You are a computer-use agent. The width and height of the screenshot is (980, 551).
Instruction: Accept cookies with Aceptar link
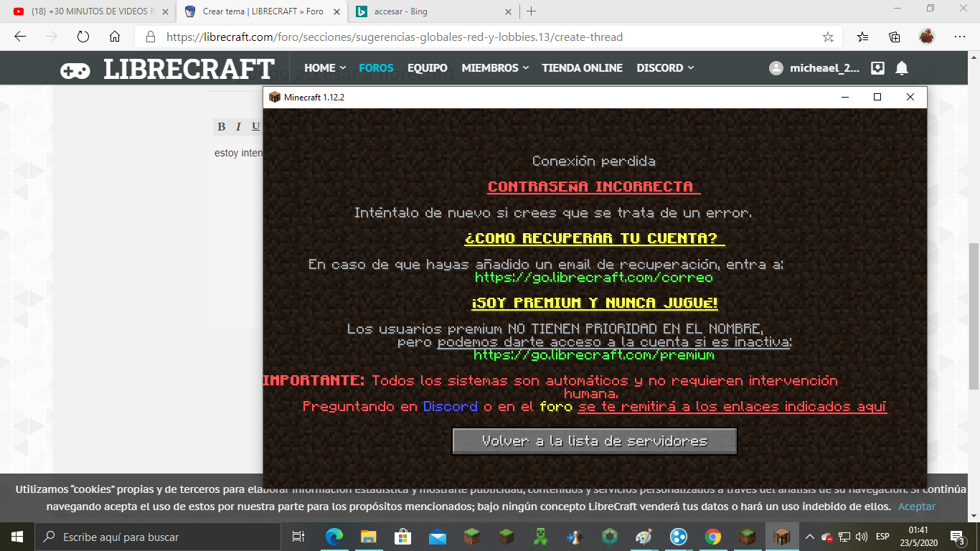pos(917,507)
